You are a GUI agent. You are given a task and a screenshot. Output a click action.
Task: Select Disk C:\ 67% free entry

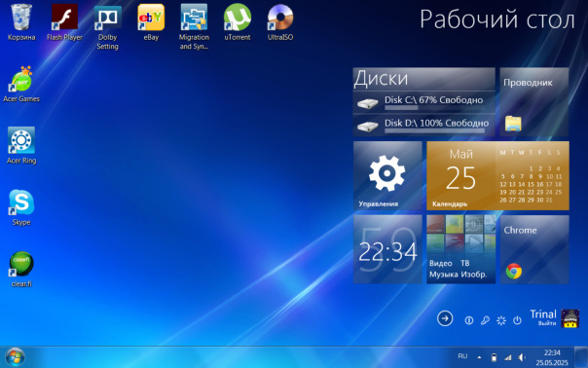pyautogui.click(x=423, y=102)
